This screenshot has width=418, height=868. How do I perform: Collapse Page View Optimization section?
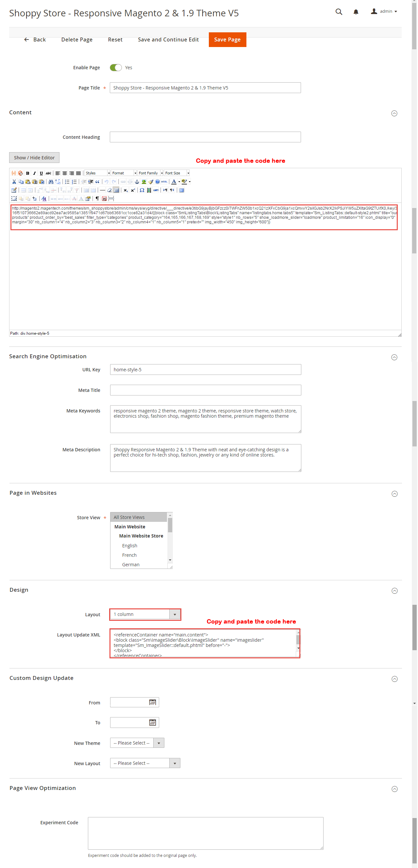pos(394,789)
